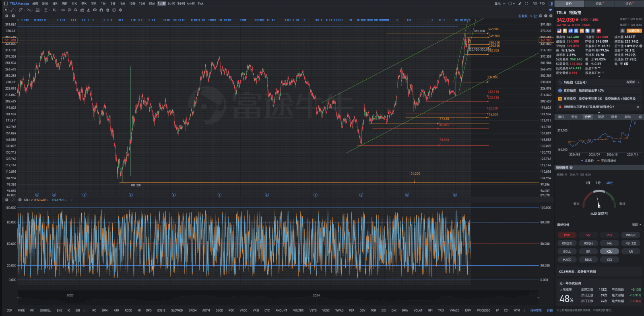Open drawing tools settings gear
The width and height of the screenshot is (644, 316).
120,10
